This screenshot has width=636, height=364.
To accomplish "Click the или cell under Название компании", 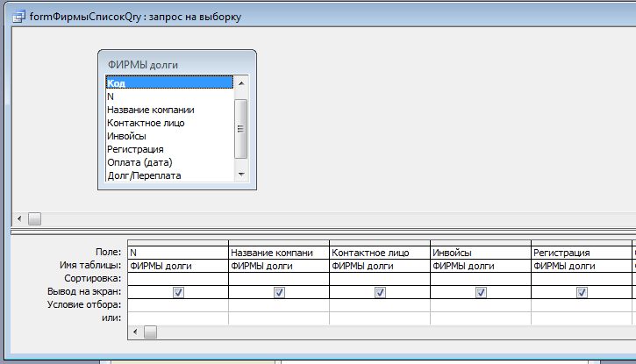I will pos(279,318).
